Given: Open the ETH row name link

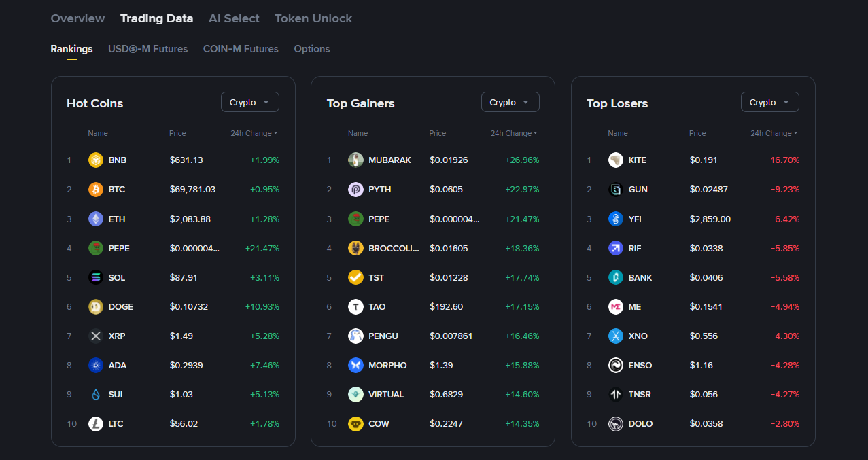Looking at the screenshot, I should pyautogui.click(x=117, y=219).
